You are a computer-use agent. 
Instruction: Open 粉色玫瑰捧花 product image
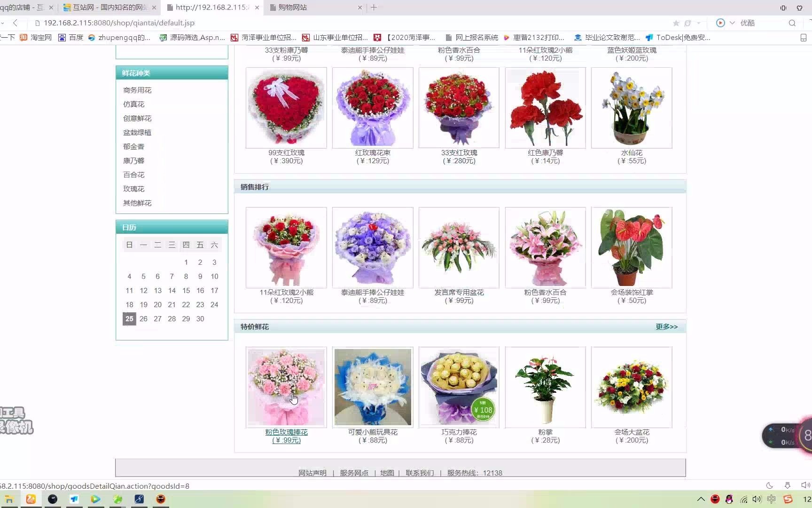click(x=286, y=387)
